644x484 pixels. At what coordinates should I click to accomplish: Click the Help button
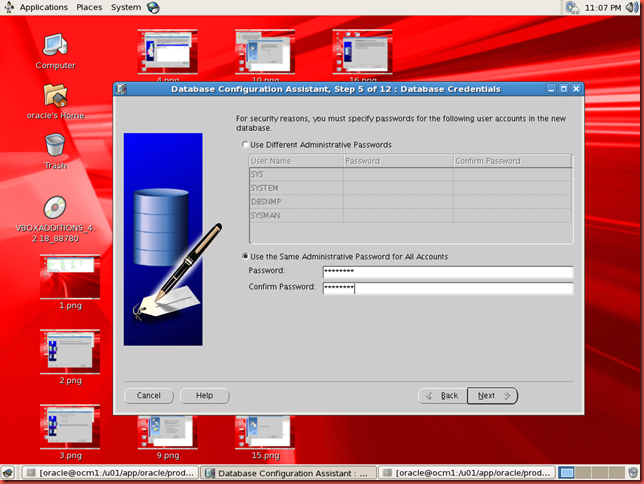point(205,396)
